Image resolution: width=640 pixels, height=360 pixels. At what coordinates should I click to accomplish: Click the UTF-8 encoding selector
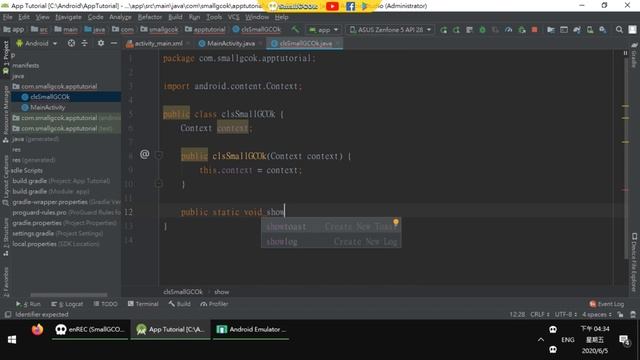(x=566, y=314)
